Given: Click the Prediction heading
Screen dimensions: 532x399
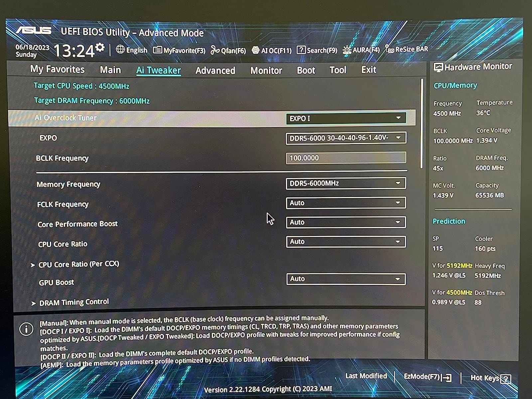Looking at the screenshot, I should [449, 221].
